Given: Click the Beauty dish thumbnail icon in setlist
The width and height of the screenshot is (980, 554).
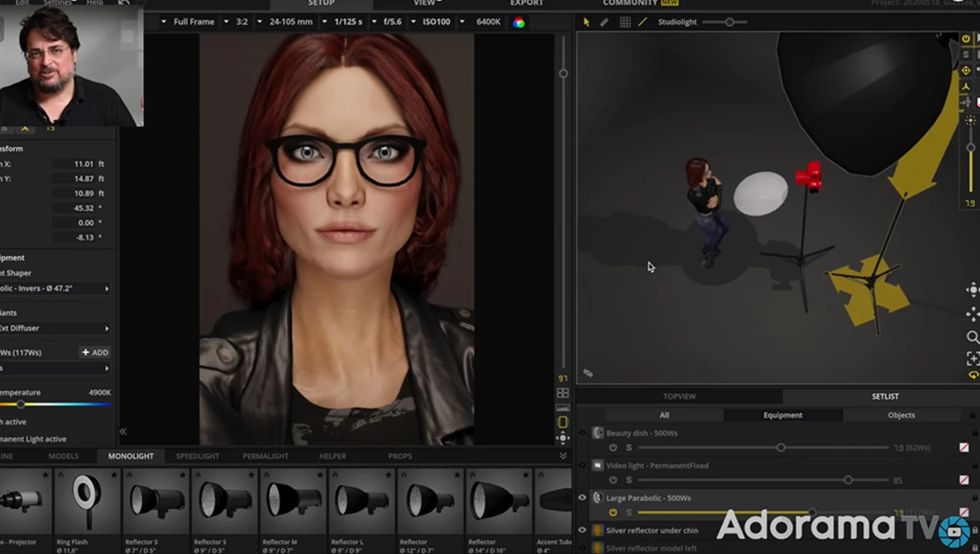Looking at the screenshot, I should [x=598, y=432].
